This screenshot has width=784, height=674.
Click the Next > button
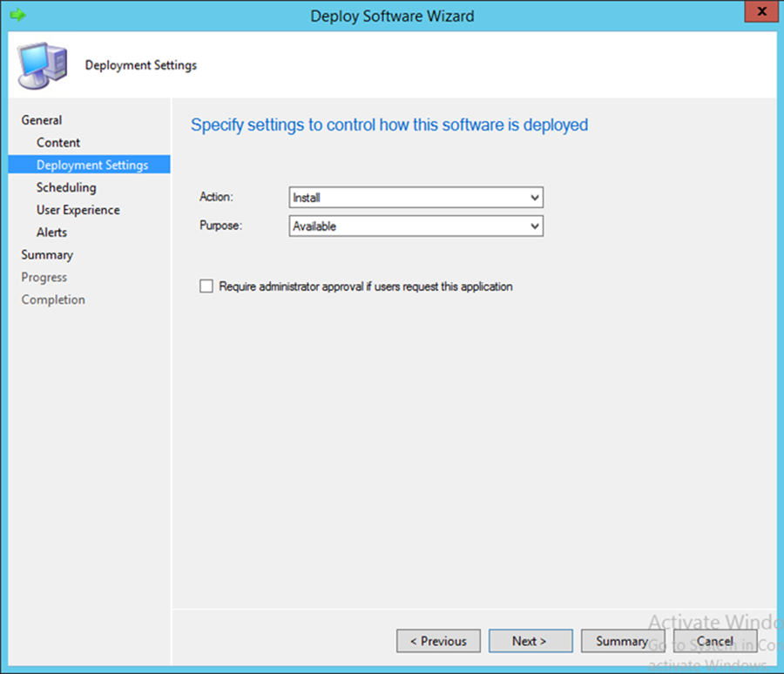(x=531, y=641)
